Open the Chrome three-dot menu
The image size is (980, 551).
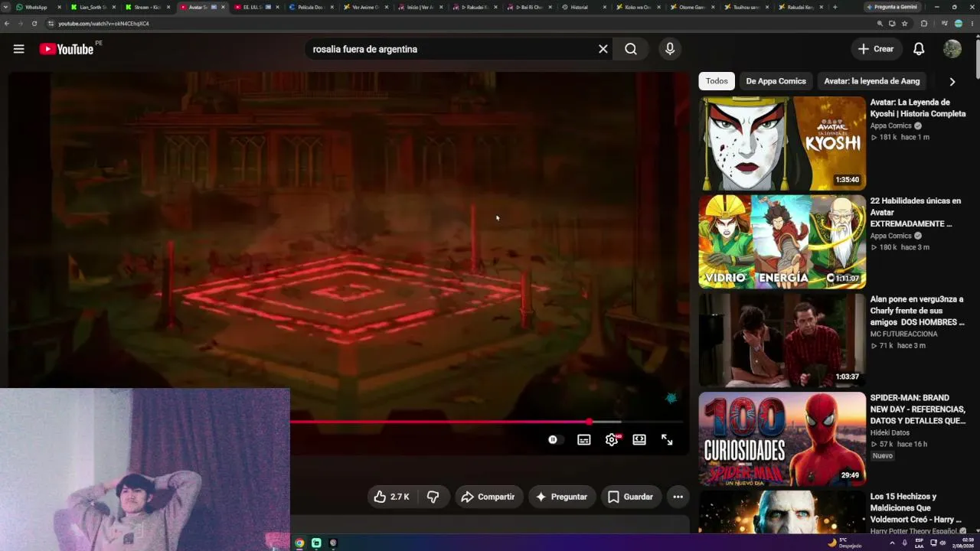[972, 24]
